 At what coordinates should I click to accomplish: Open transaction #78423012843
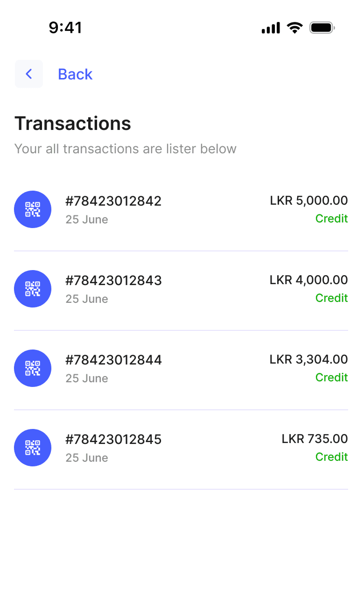coord(113,280)
